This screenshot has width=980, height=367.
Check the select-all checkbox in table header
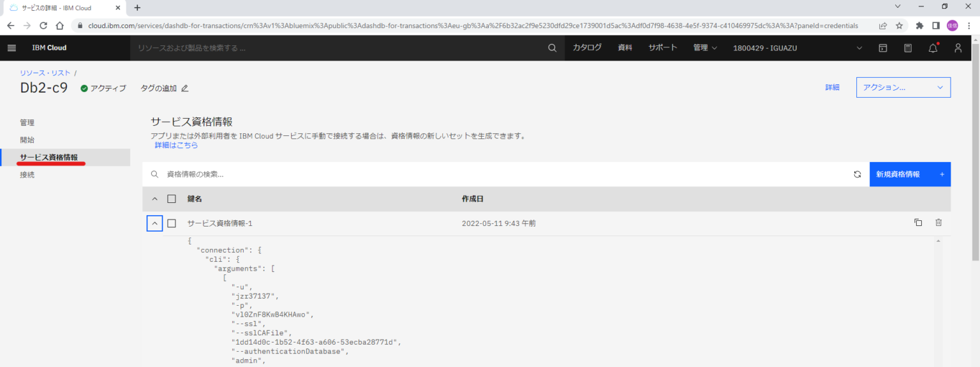[x=172, y=199]
